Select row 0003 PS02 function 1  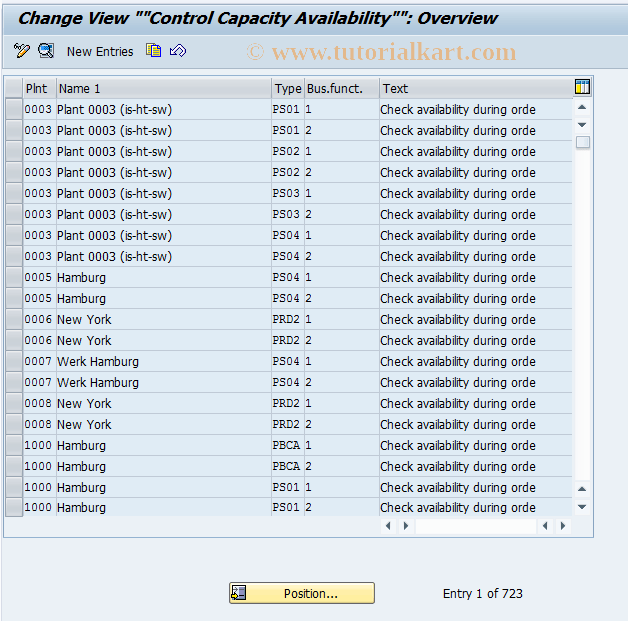coord(14,151)
